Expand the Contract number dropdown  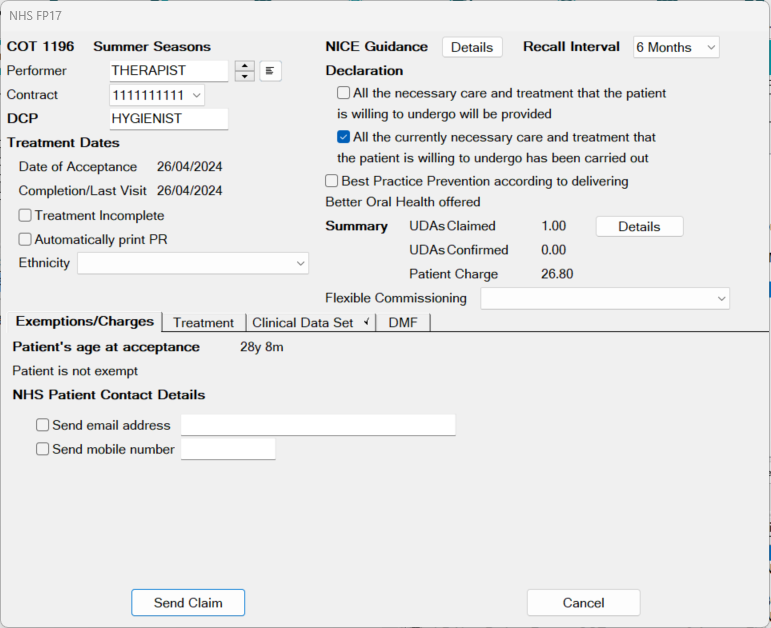[157, 95]
